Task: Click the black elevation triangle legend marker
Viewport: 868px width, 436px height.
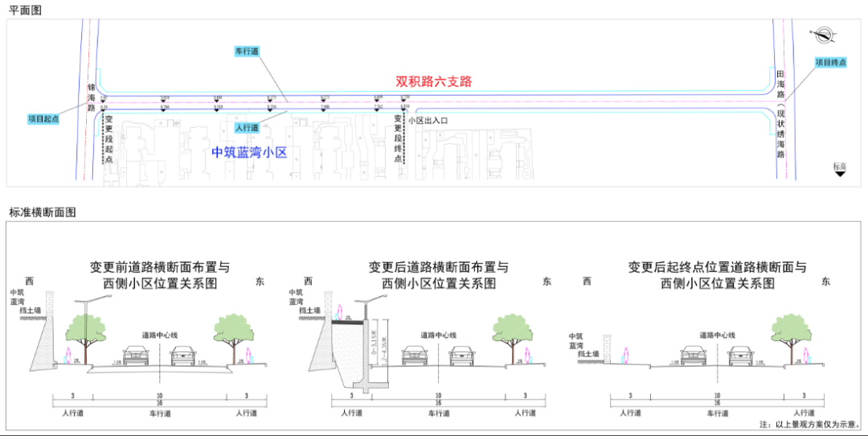Action: pos(840,173)
